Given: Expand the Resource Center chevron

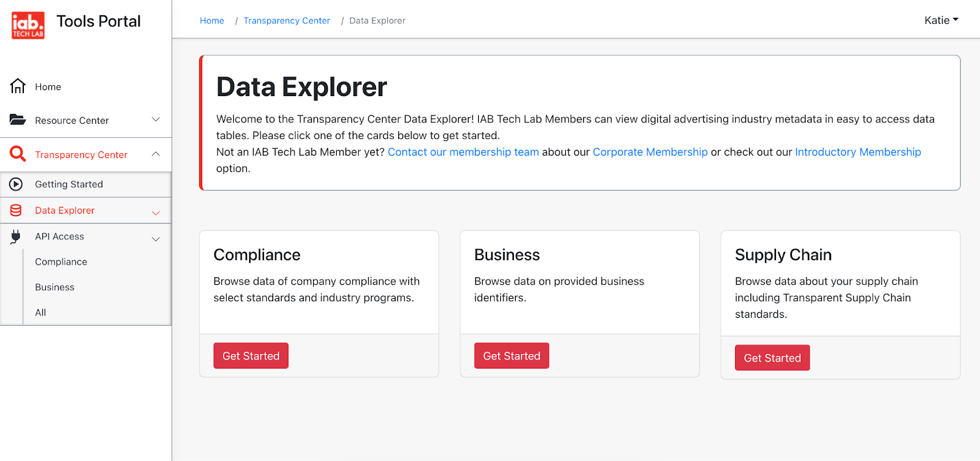Looking at the screenshot, I should (x=156, y=119).
